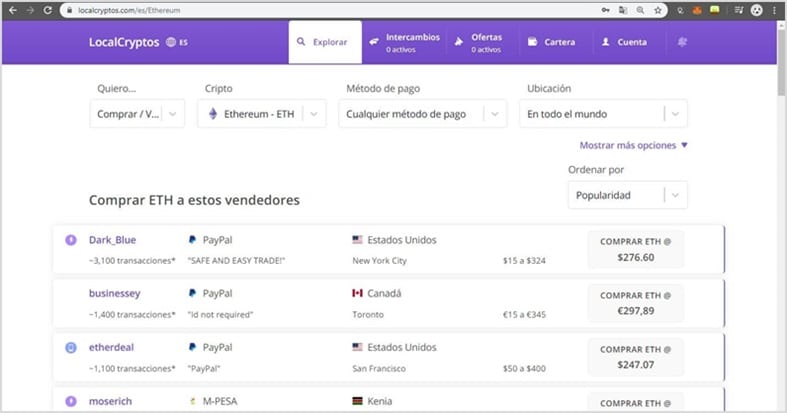This screenshot has height=413, width=787.
Task: Open the Cuenta tab
Action: (624, 42)
